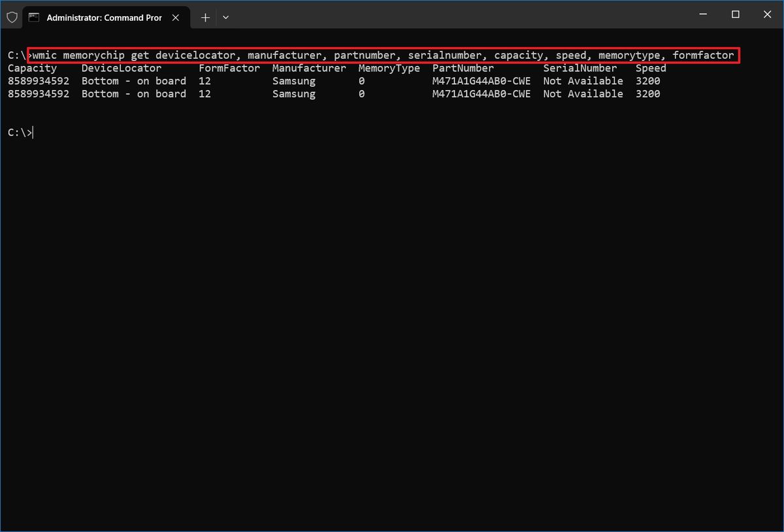The width and height of the screenshot is (784, 532).
Task: Open the new tab dropdown chevron
Action: (225, 17)
